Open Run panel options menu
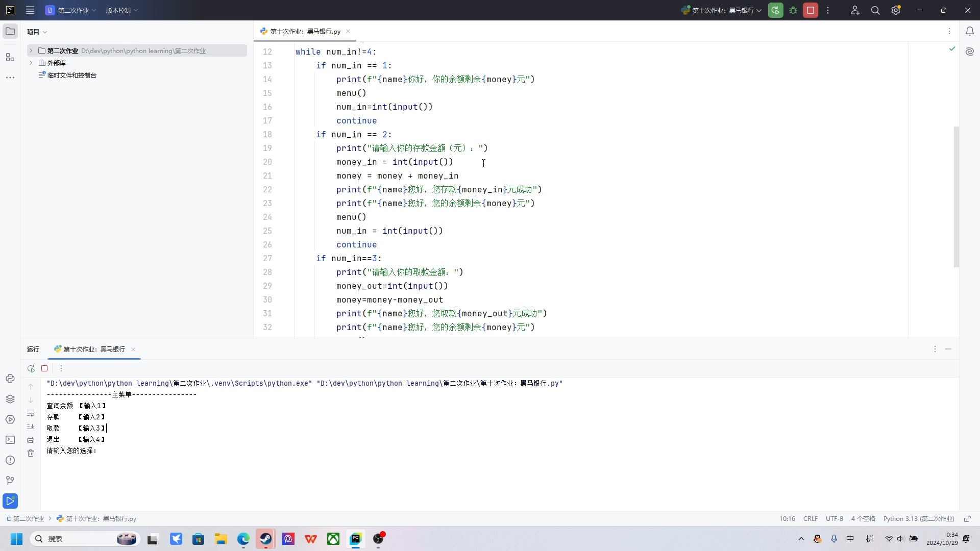This screenshot has width=980, height=551. (x=935, y=349)
